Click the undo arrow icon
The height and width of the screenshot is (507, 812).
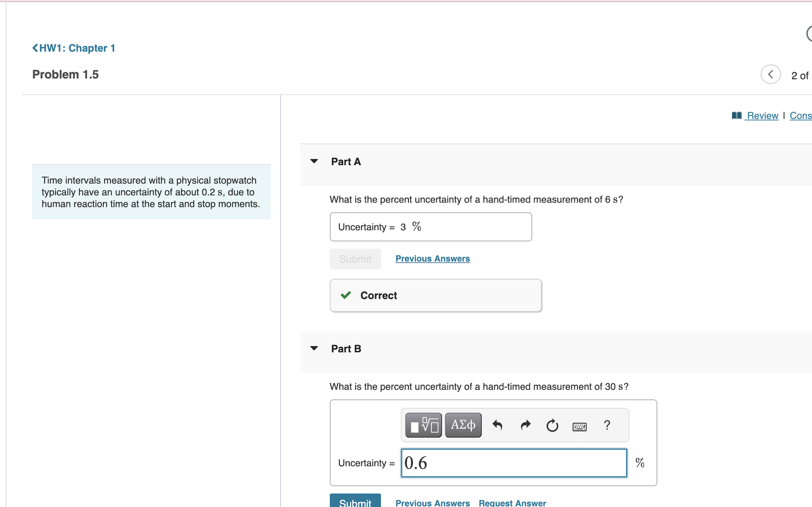pos(497,425)
